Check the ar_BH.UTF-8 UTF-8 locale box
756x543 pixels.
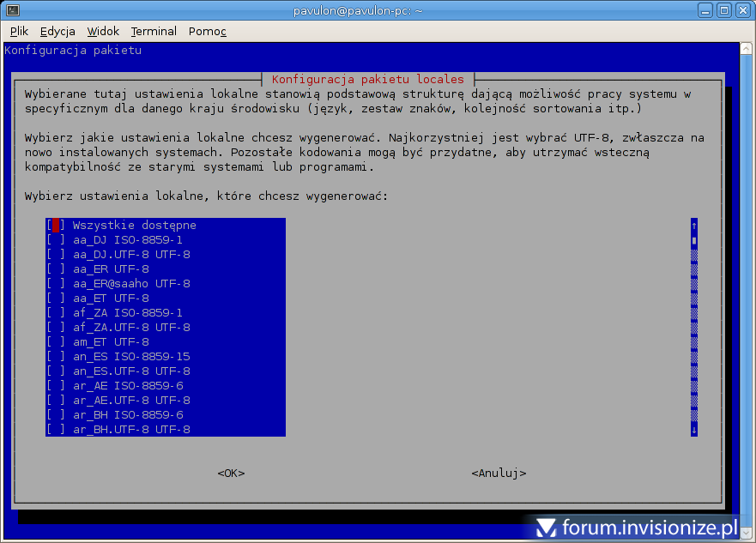point(56,429)
